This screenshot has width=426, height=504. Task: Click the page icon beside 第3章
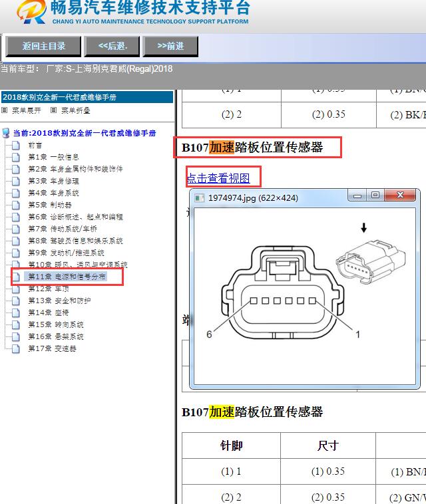16,182
